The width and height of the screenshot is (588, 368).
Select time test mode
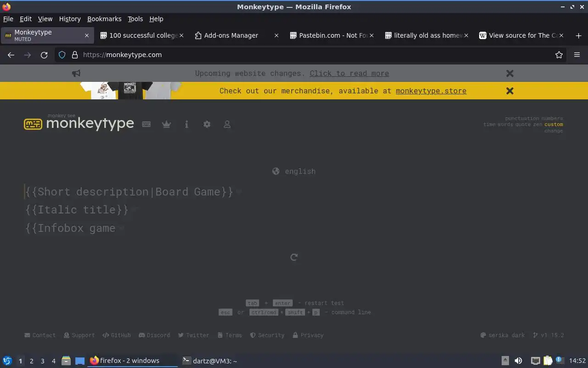click(489, 124)
